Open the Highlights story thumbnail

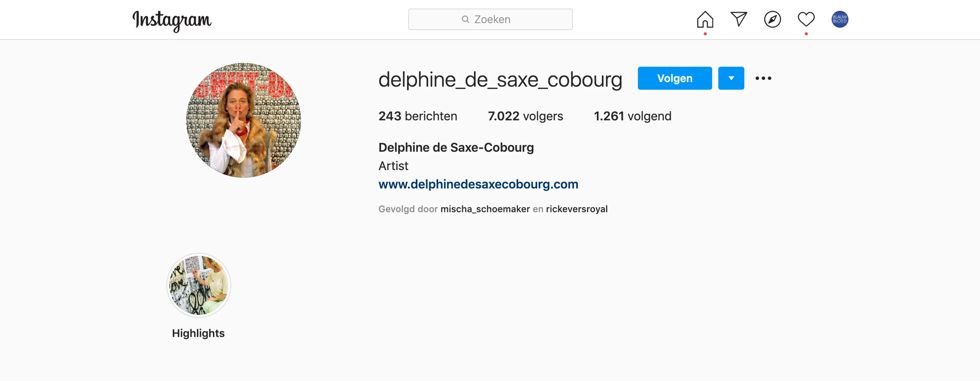[x=199, y=285]
